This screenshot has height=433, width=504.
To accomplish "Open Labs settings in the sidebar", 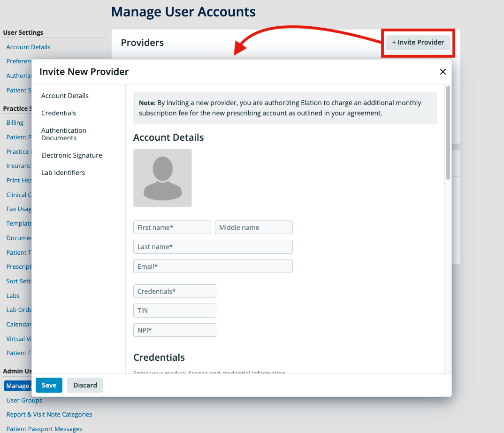I will coord(13,296).
